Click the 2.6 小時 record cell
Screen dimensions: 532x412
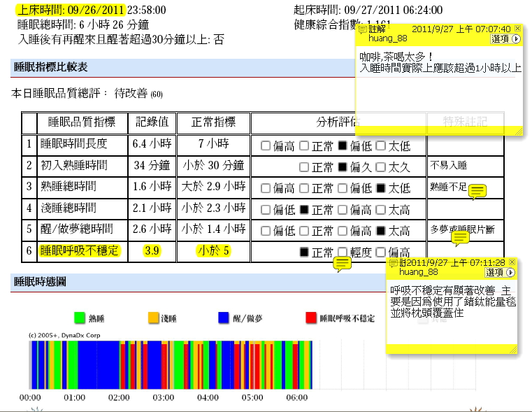tap(152, 229)
